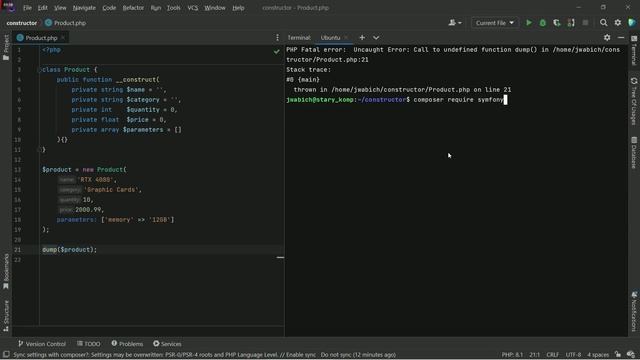Click line number 21 in the gutter
The height and width of the screenshot is (360, 640).
(x=18, y=249)
